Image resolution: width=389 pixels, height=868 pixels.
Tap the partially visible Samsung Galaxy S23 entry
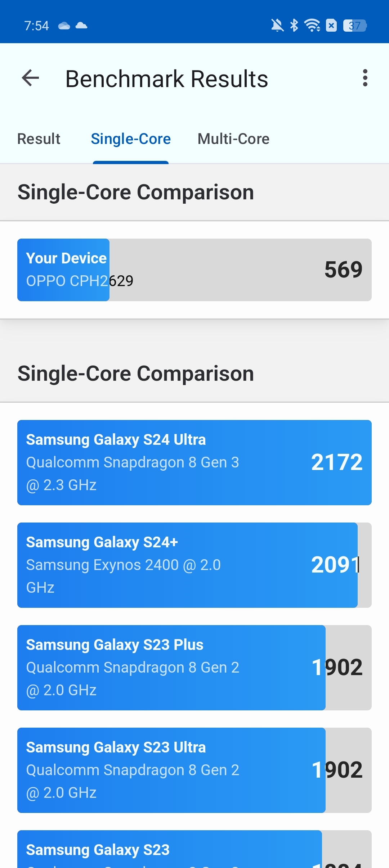[194, 849]
